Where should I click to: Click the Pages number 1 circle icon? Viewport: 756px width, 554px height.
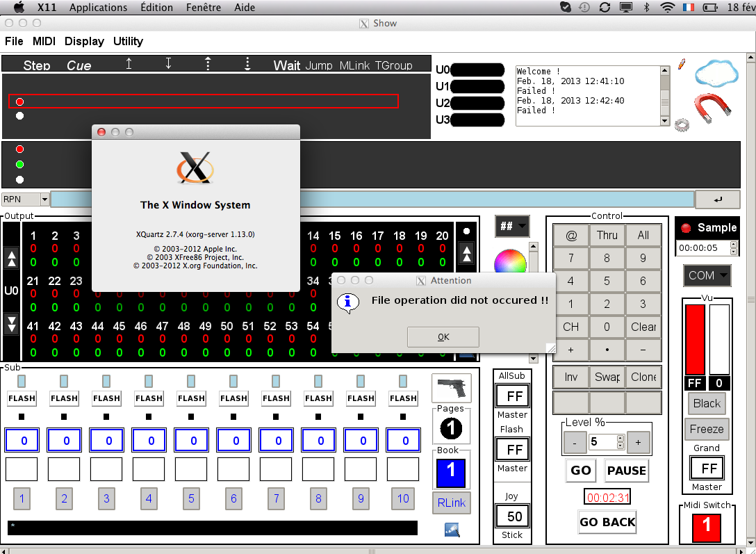point(451,429)
